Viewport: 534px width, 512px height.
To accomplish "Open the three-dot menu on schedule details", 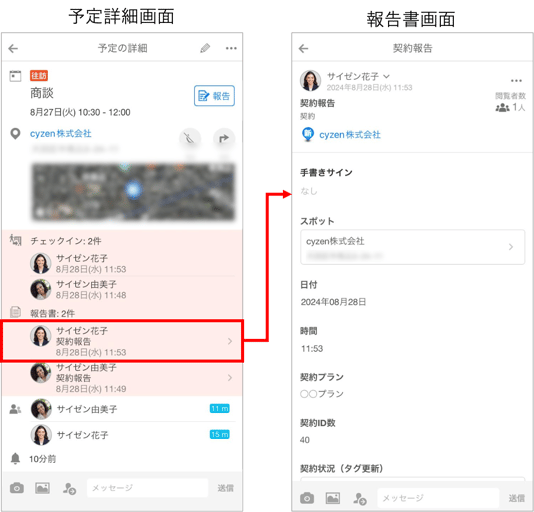I will [x=231, y=48].
